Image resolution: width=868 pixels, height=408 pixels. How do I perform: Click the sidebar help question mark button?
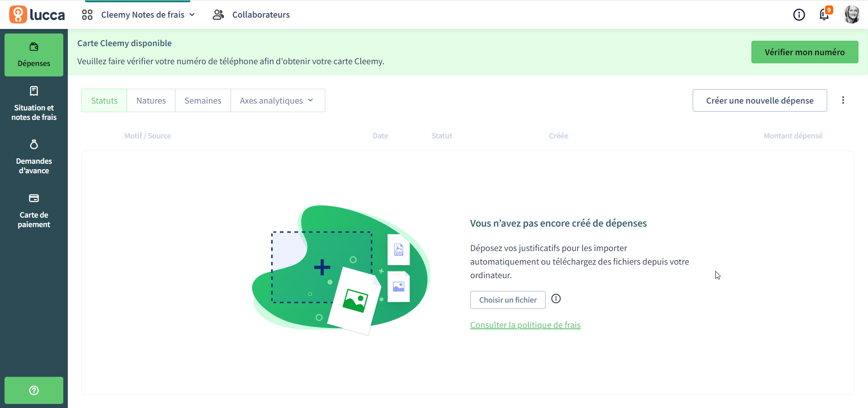(34, 390)
